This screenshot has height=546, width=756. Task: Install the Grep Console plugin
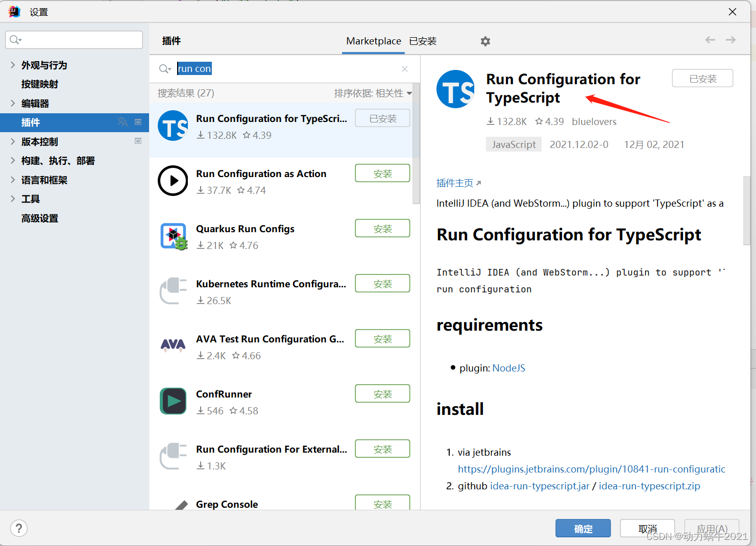click(382, 503)
